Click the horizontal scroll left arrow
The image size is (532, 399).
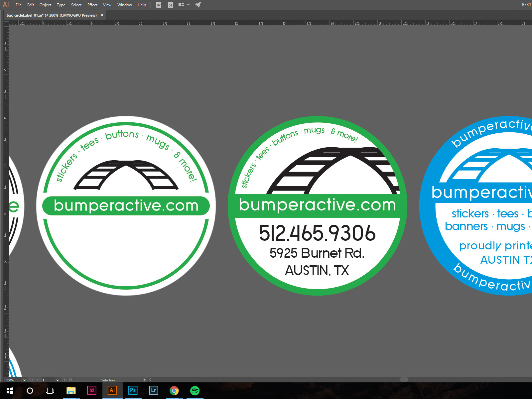[150, 380]
